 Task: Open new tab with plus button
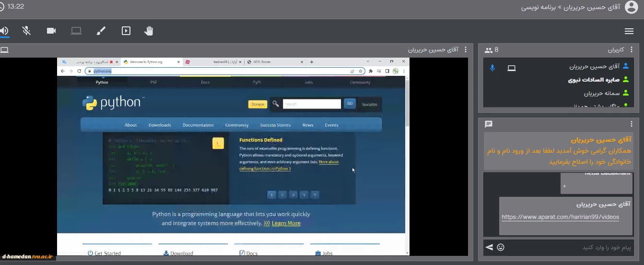tap(312, 62)
